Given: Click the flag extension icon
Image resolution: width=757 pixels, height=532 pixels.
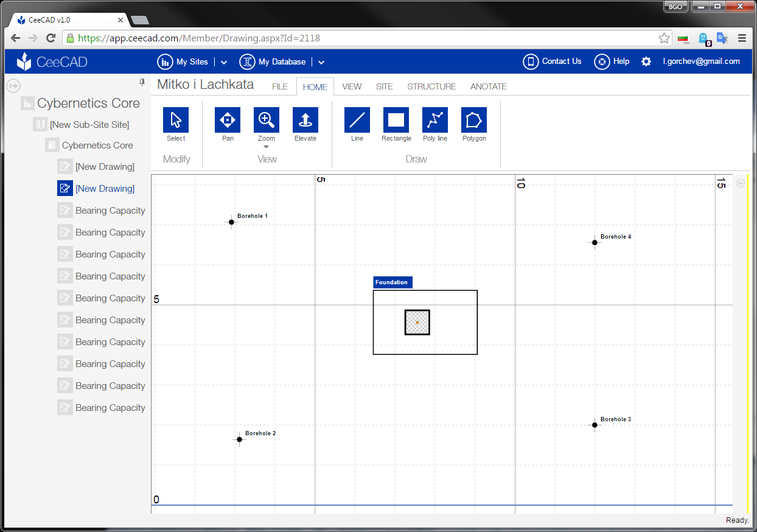Looking at the screenshot, I should (683, 38).
